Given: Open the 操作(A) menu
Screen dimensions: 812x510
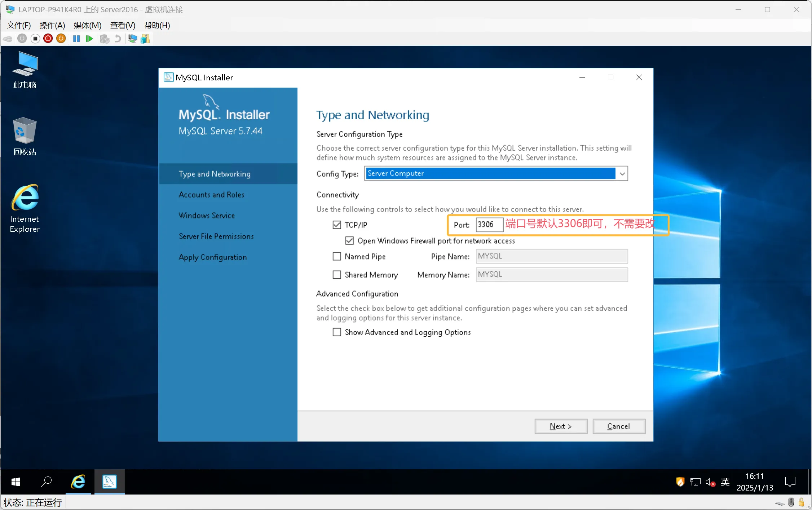Looking at the screenshot, I should coord(52,25).
